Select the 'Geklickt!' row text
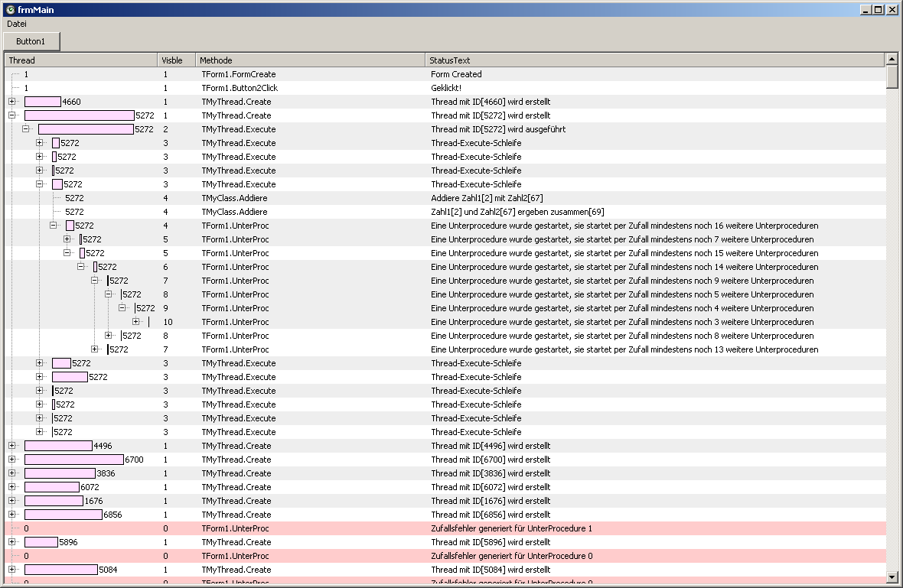Viewport: 903px width, 588px height. (x=445, y=88)
